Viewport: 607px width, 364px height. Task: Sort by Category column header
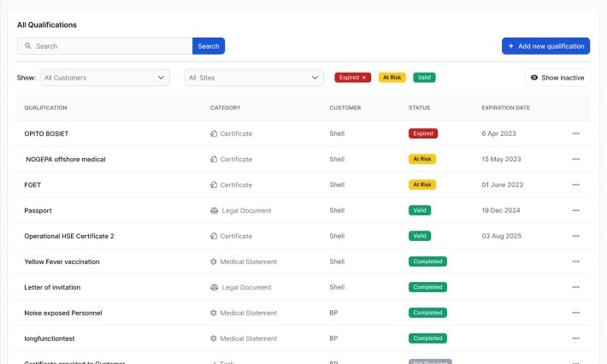226,108
